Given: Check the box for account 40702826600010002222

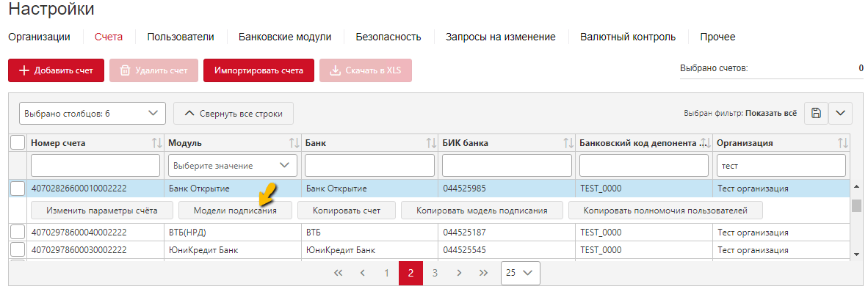Looking at the screenshot, I should [18, 189].
